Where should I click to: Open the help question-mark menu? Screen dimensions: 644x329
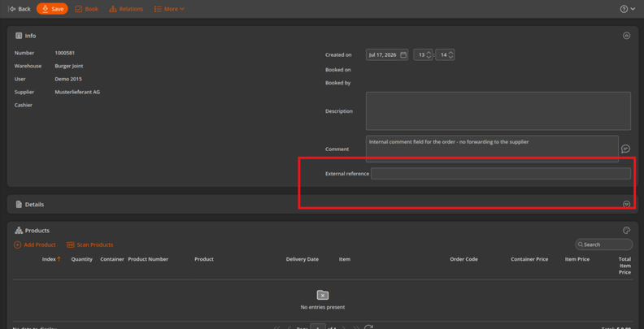[627, 9]
